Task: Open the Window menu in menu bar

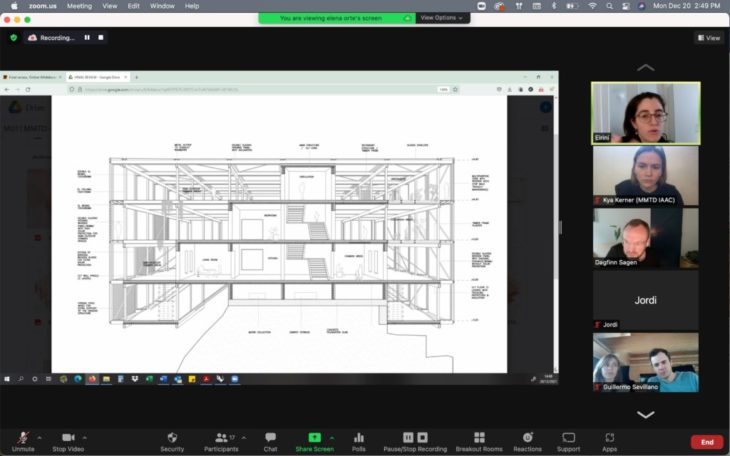Action: (161, 6)
